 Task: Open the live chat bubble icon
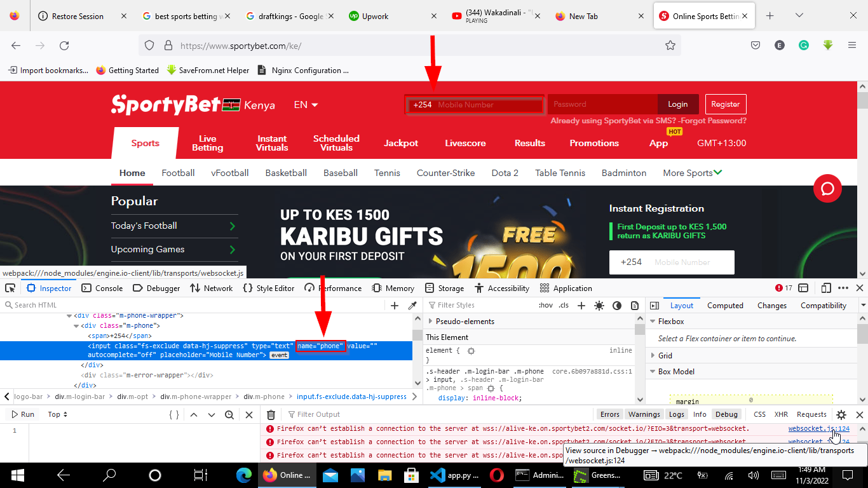pyautogui.click(x=828, y=189)
